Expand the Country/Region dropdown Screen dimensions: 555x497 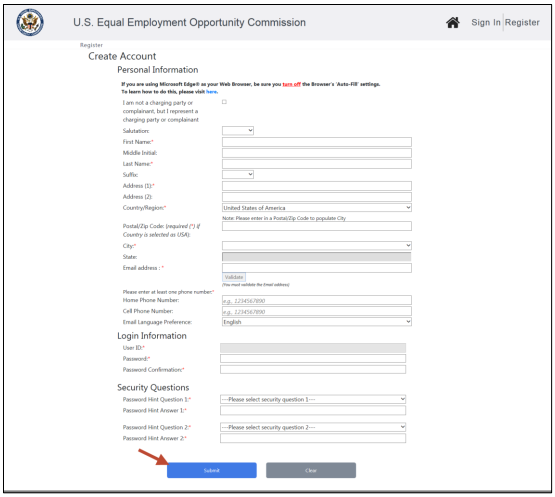coord(316,207)
